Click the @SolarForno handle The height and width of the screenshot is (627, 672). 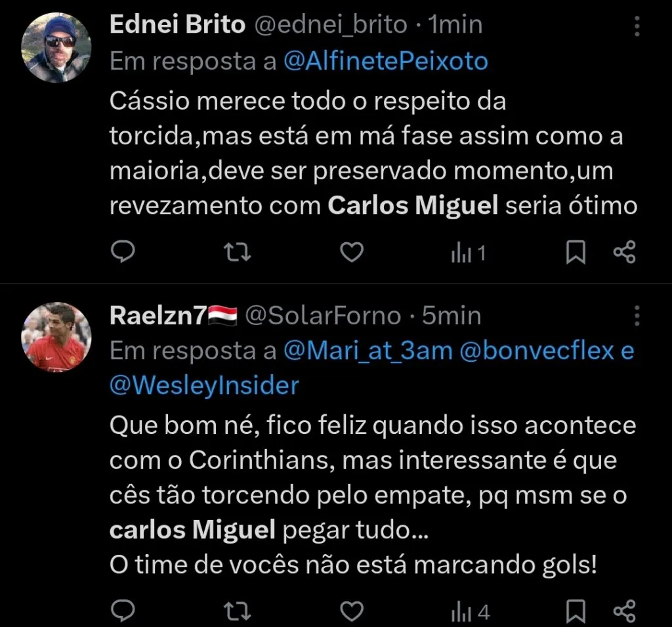point(322,315)
